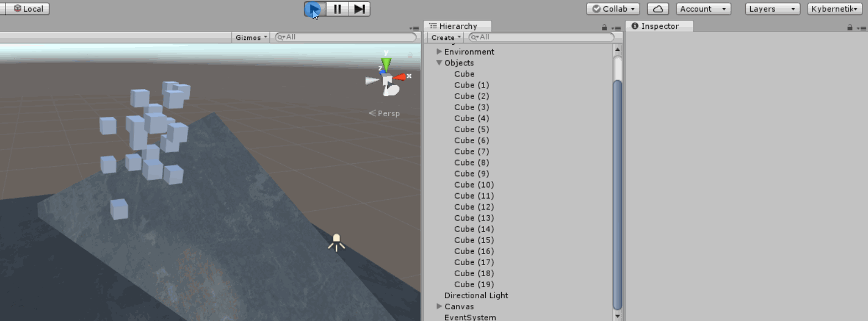868x321 pixels.
Task: Click the Pause button
Action: click(x=337, y=9)
